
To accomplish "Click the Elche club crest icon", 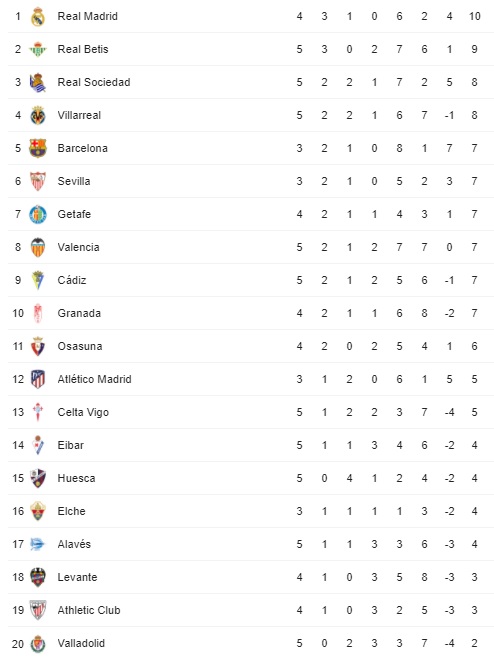I will click(38, 511).
